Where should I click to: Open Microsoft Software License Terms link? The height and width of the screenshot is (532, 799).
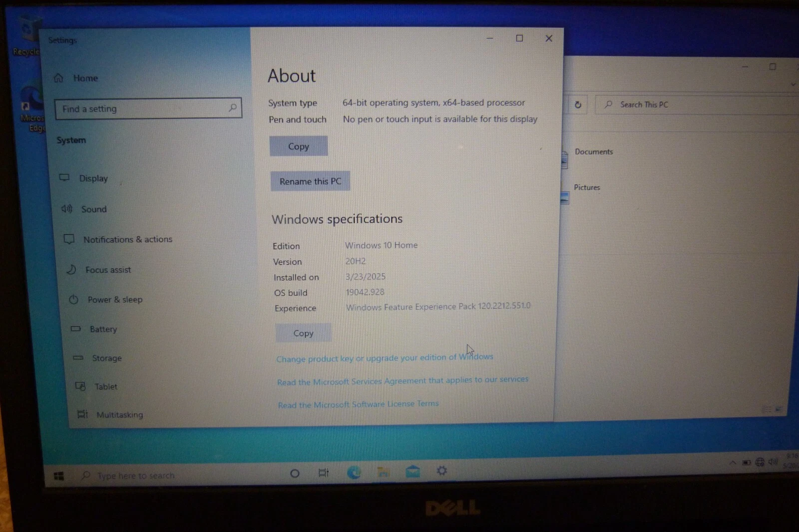358,404
